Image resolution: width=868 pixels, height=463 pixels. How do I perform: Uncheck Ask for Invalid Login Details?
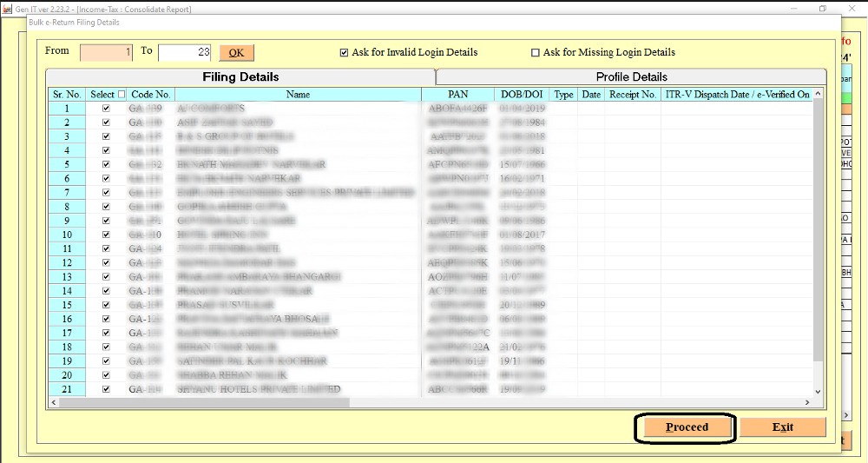tap(344, 53)
